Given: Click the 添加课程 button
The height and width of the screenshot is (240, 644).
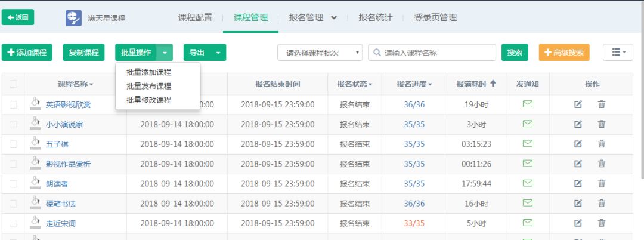Looking at the screenshot, I should (x=27, y=53).
